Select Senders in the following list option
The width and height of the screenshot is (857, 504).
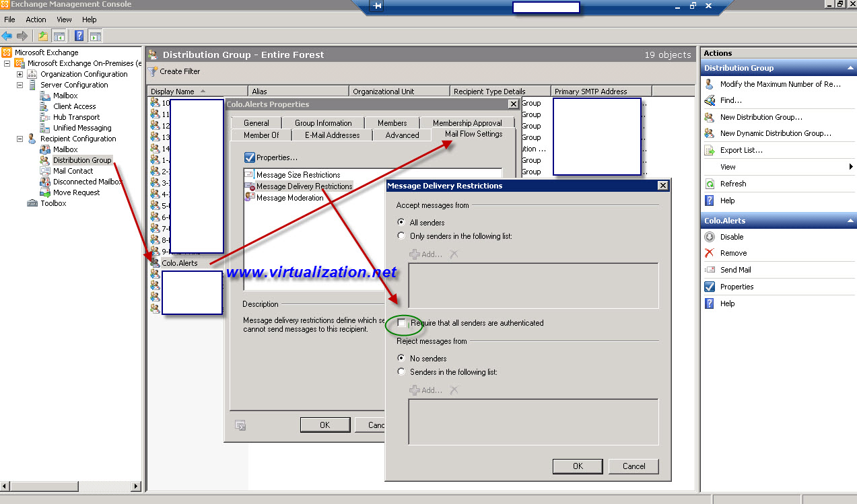(x=401, y=371)
